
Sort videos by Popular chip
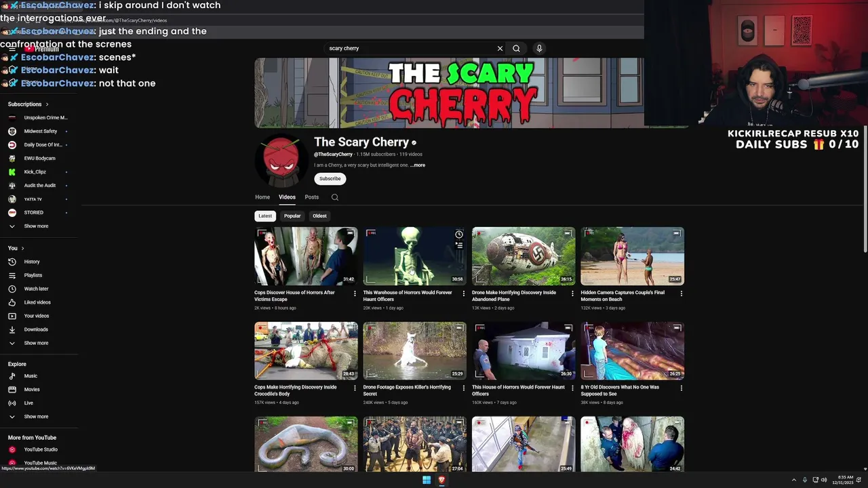(292, 216)
